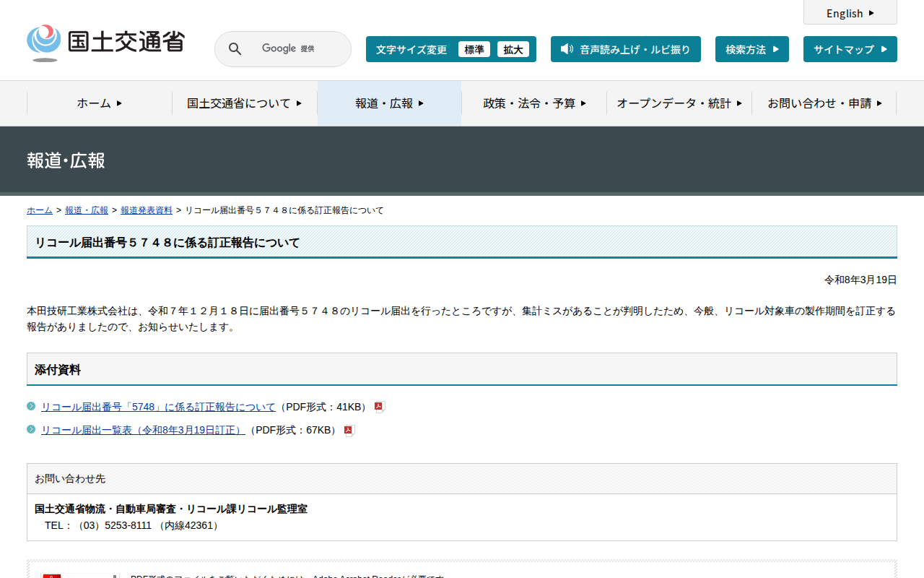Click the speaker icon for audio reading
The image size is (924, 578).
point(567,49)
